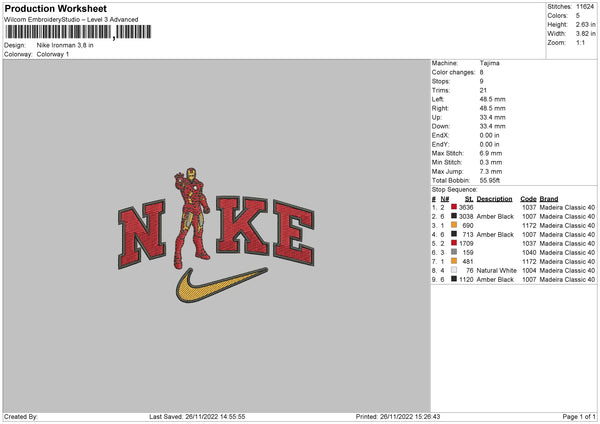Click the height value '2.63 in'
600x424 pixels.
(x=586, y=24)
